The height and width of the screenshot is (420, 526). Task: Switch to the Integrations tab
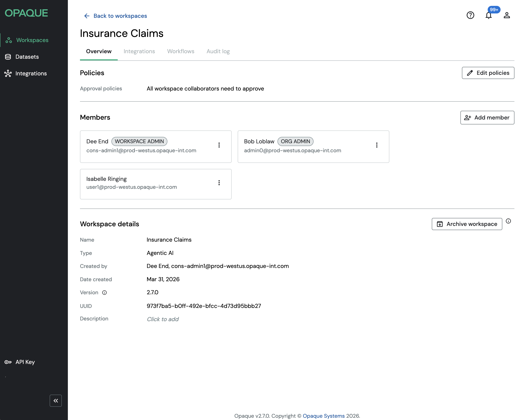[139, 52]
